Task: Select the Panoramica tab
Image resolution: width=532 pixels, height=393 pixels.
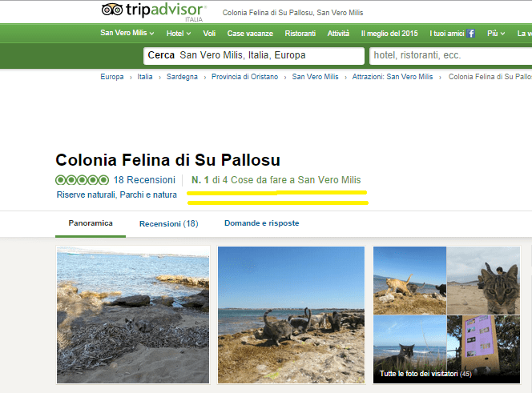Action: coord(91,223)
